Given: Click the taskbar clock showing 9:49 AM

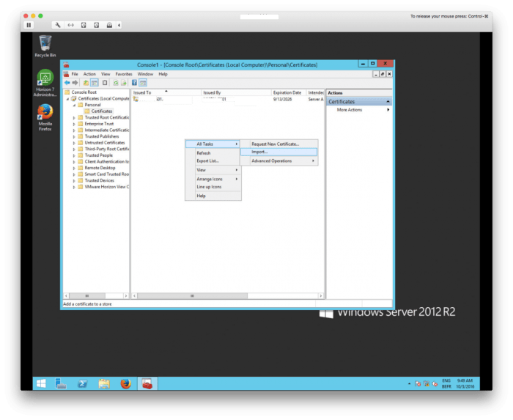Looking at the screenshot, I should [x=465, y=383].
